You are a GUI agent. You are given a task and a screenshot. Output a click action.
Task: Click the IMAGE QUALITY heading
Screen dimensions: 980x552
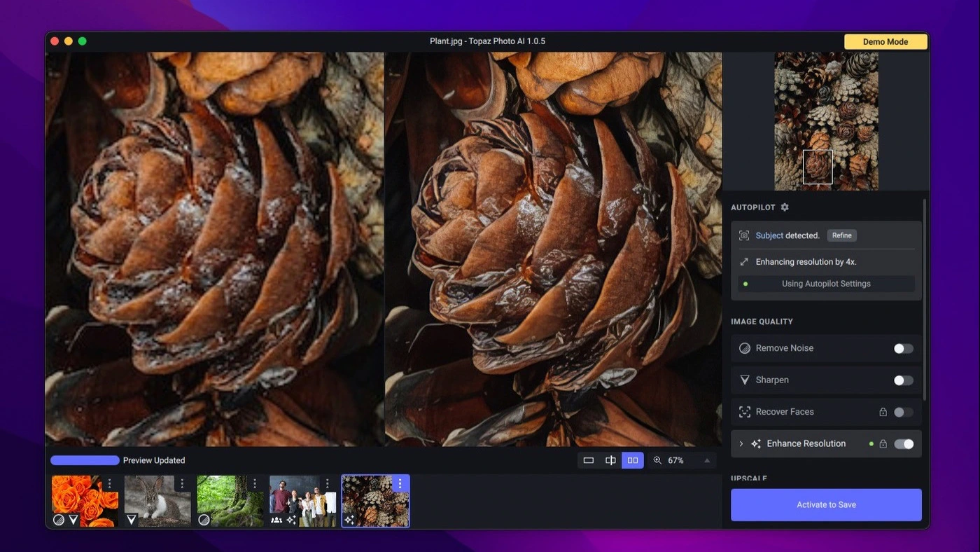pos(762,322)
